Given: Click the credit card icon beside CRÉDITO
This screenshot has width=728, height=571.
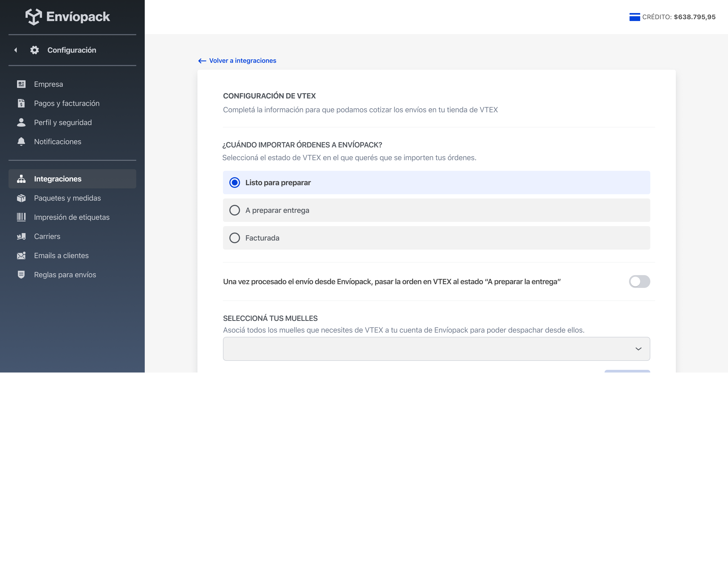Looking at the screenshot, I should pyautogui.click(x=634, y=17).
